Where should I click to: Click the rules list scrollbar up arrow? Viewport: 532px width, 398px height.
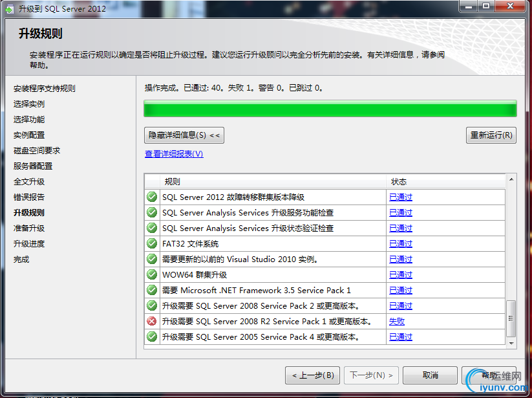(x=511, y=179)
